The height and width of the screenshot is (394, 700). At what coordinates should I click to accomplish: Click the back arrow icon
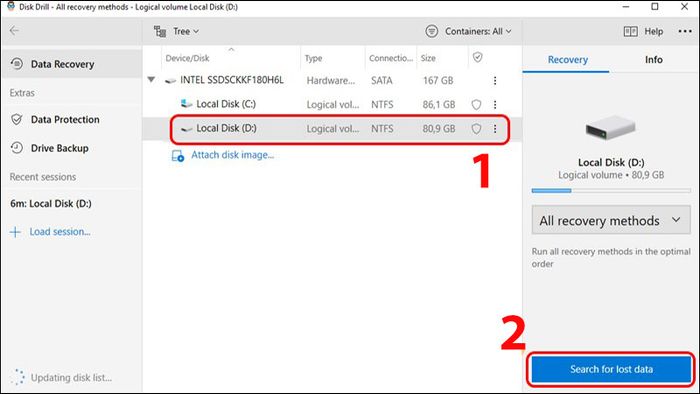click(14, 30)
